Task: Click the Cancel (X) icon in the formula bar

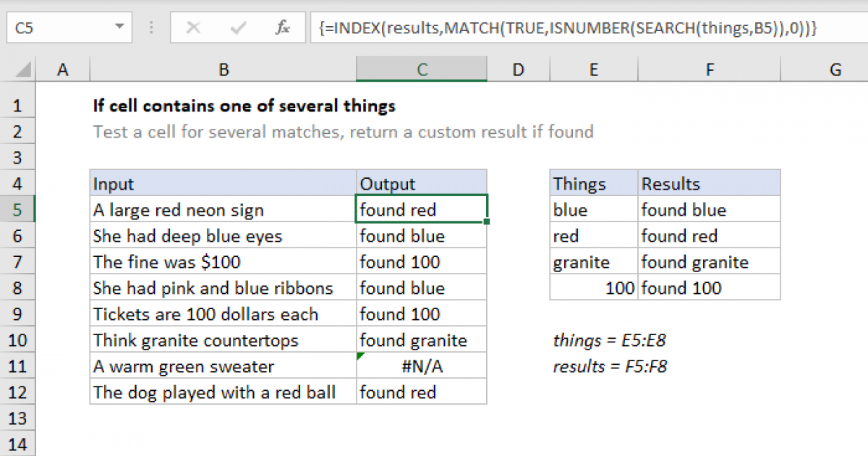Action: (193, 28)
